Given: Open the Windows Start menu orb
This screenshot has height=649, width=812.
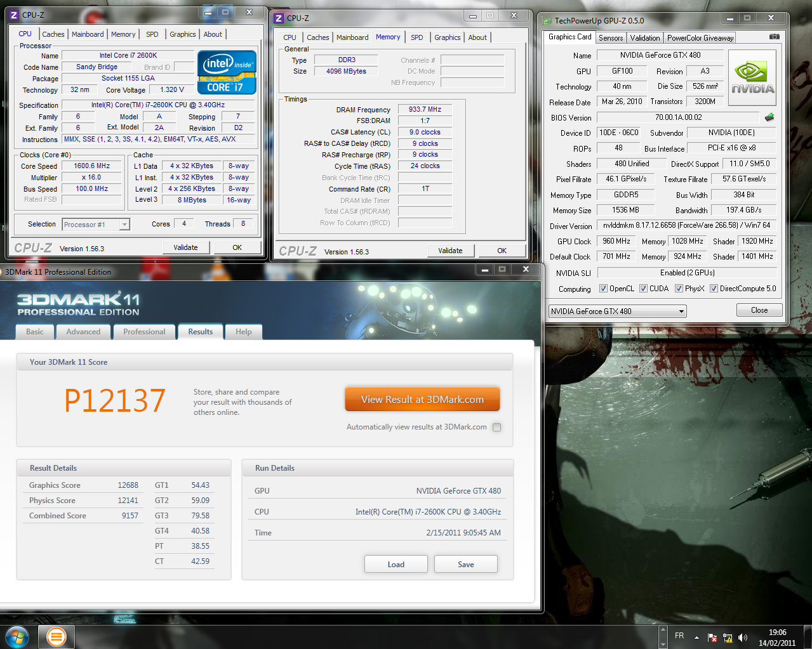Looking at the screenshot, I should [17, 636].
